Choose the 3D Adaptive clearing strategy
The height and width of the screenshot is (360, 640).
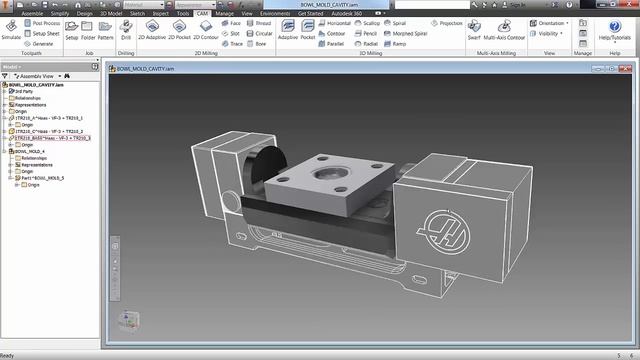pos(288,30)
